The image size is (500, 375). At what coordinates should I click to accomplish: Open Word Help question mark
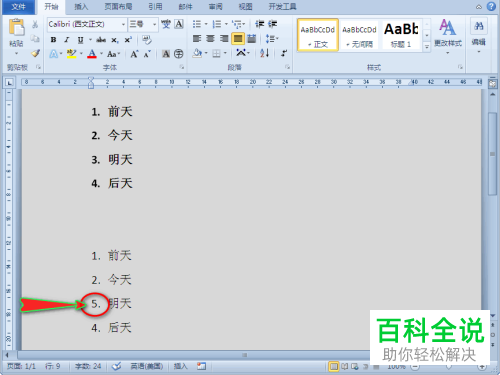(x=491, y=6)
